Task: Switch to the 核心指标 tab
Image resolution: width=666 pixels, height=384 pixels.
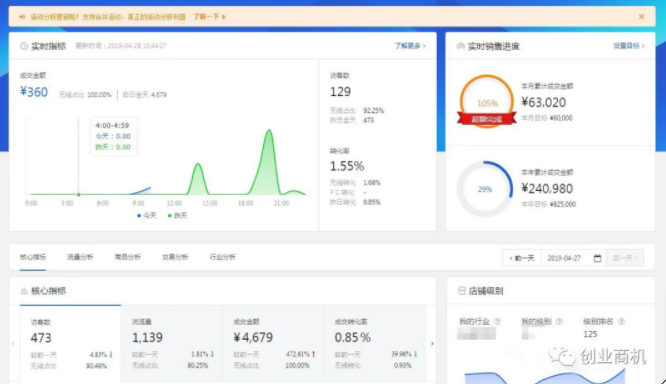Action: pyautogui.click(x=33, y=257)
